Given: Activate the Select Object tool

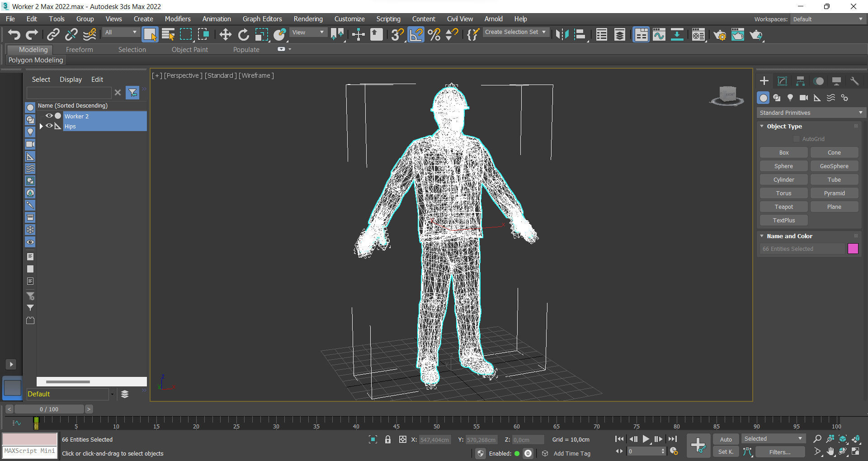Looking at the screenshot, I should click(150, 34).
